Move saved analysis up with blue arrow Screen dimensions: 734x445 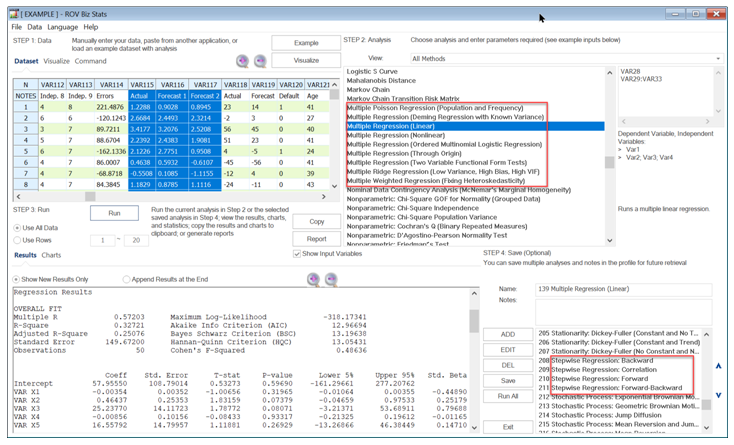pyautogui.click(x=719, y=366)
